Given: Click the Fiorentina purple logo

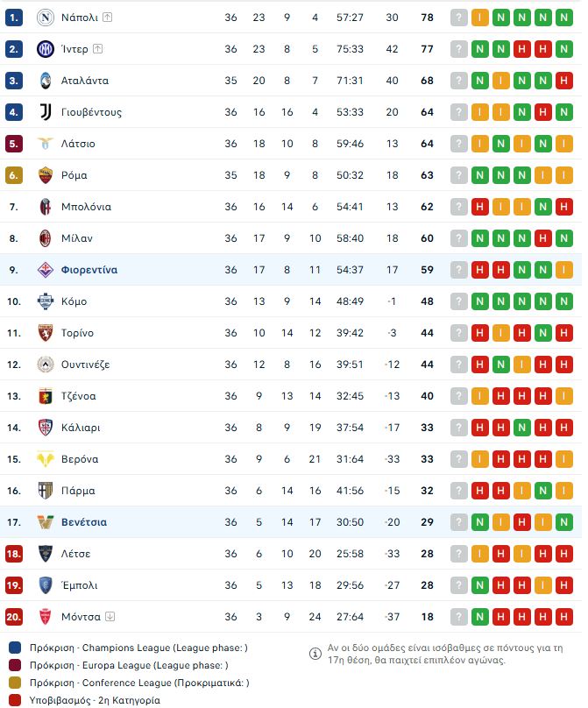Looking at the screenshot, I should pos(46,270).
